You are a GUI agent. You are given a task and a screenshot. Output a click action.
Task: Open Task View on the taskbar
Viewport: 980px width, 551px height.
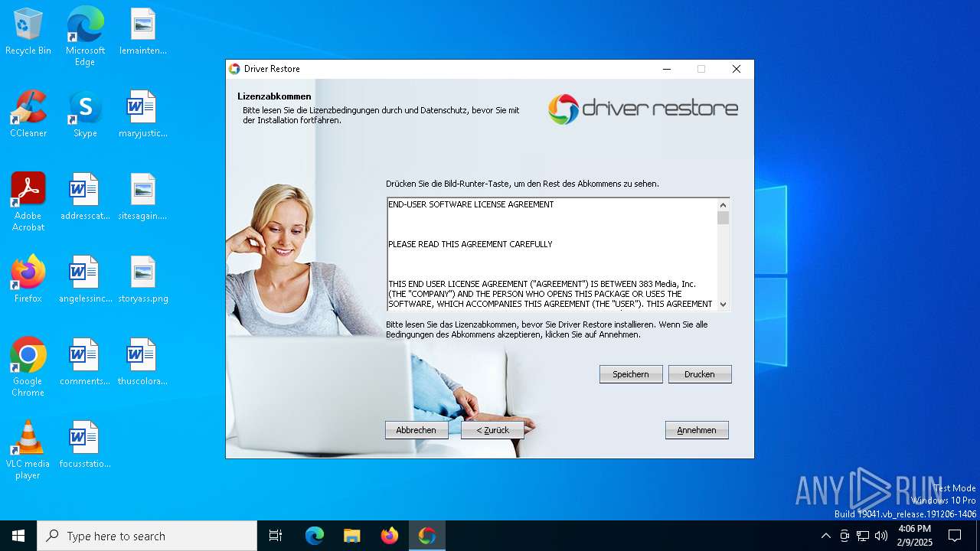click(276, 536)
